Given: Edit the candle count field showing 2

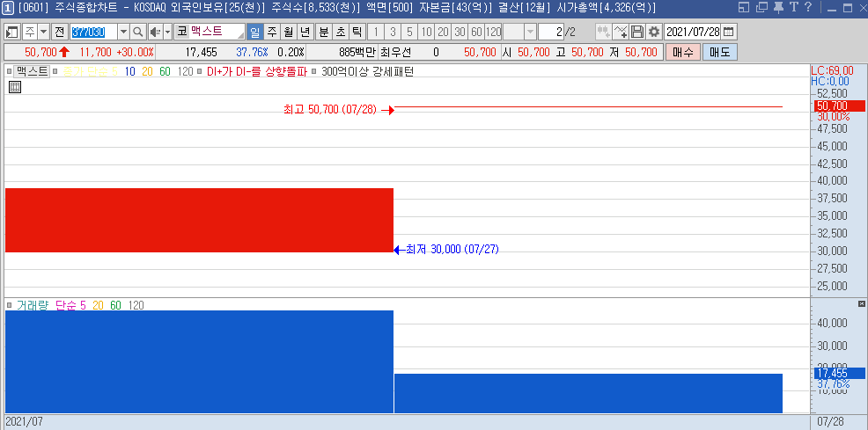Looking at the screenshot, I should tap(551, 32).
